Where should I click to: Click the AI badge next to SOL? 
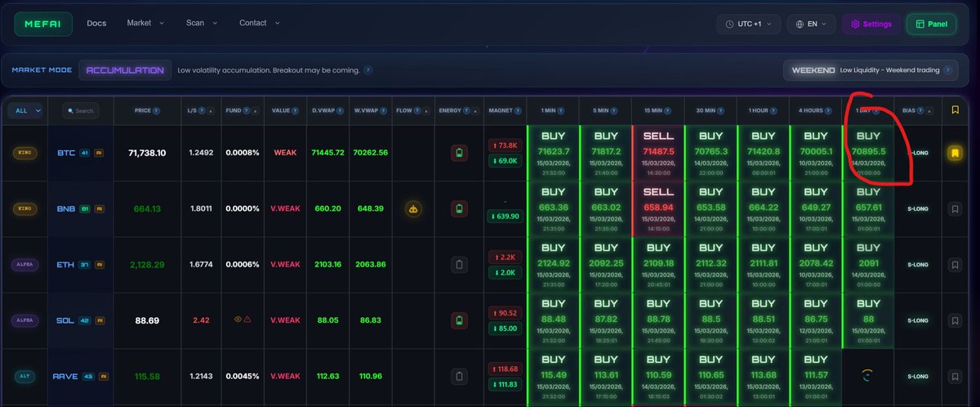(100, 320)
